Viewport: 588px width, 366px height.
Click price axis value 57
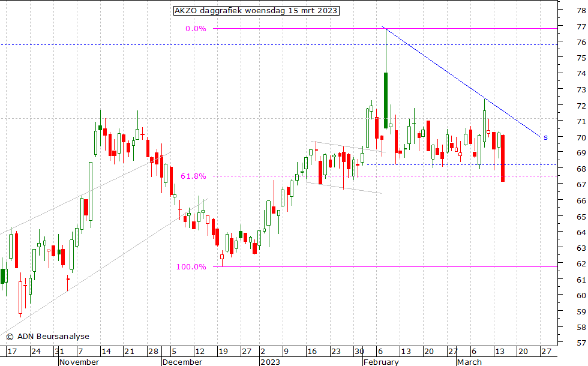581,343
